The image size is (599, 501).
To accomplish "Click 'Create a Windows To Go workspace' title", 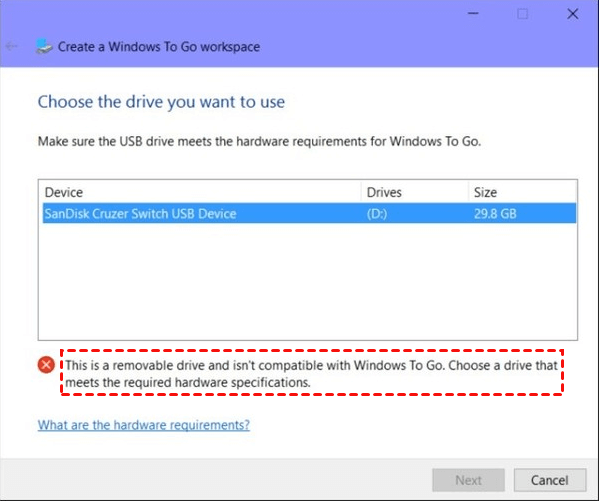I will coord(159,47).
